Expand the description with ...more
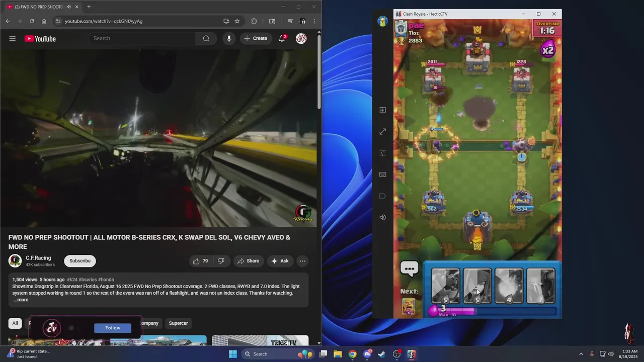This screenshot has width=644, height=362. click(x=21, y=300)
